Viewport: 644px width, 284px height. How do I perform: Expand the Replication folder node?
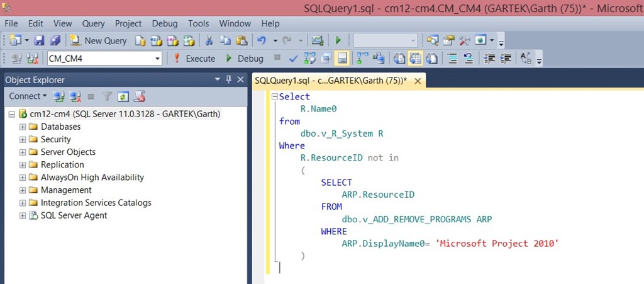(23, 165)
